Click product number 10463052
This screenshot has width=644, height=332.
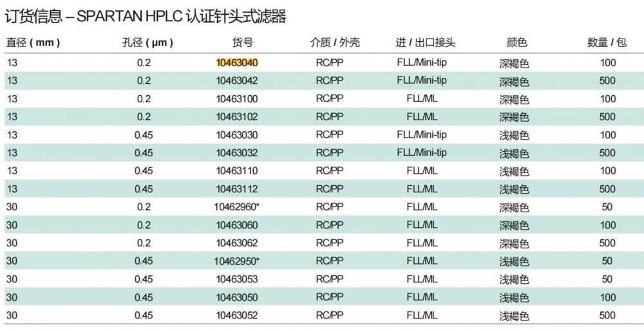(x=236, y=315)
